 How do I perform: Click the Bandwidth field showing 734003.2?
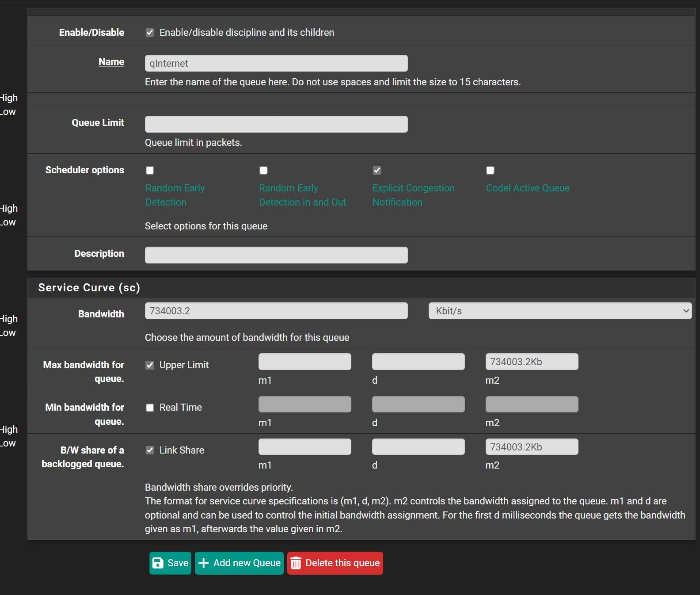(276, 311)
